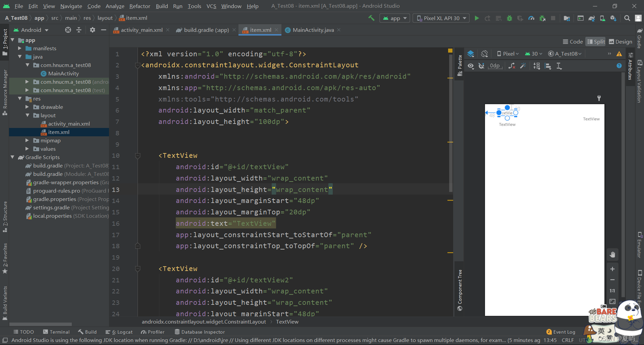Screen dimensions: 644x345
Task: Toggle the Attributes side panel
Action: tap(630, 66)
